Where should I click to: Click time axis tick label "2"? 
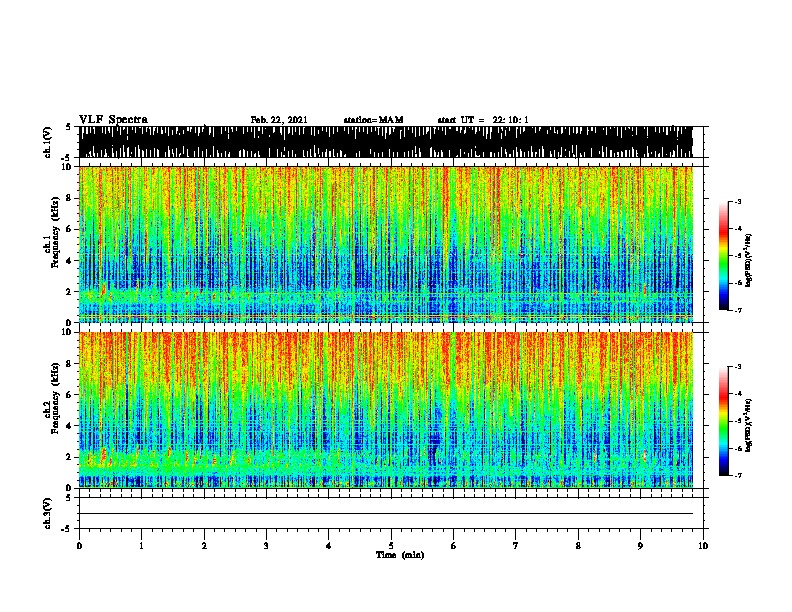coord(204,546)
